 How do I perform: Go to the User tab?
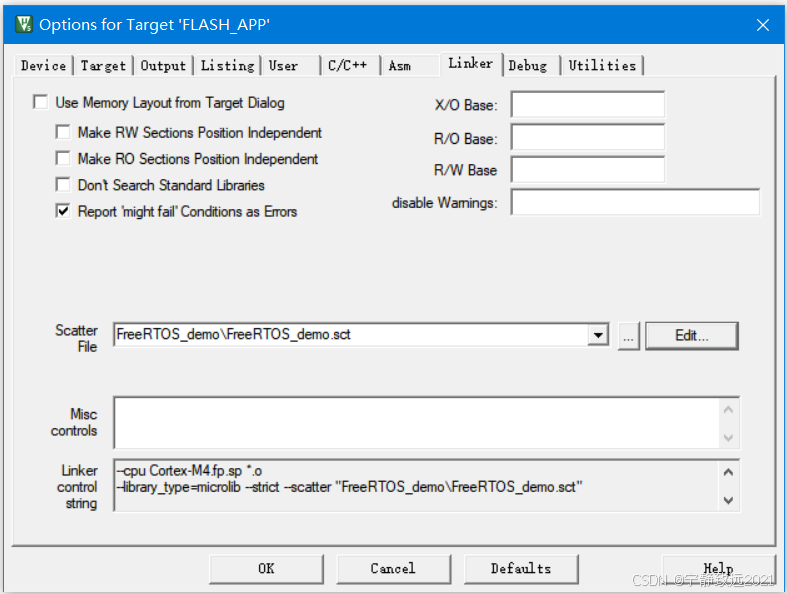pyautogui.click(x=290, y=66)
